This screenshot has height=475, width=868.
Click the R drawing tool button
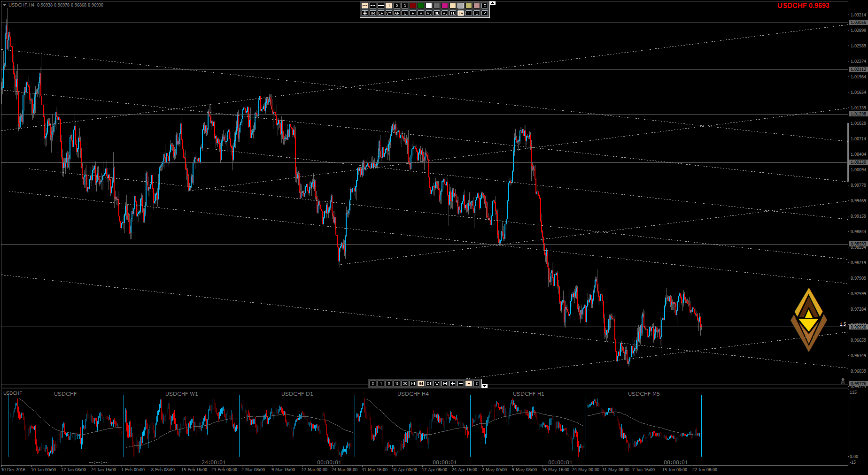tap(413, 13)
